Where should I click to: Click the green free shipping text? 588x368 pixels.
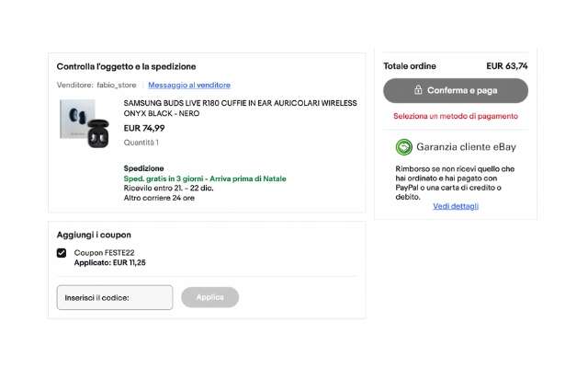[x=205, y=178]
